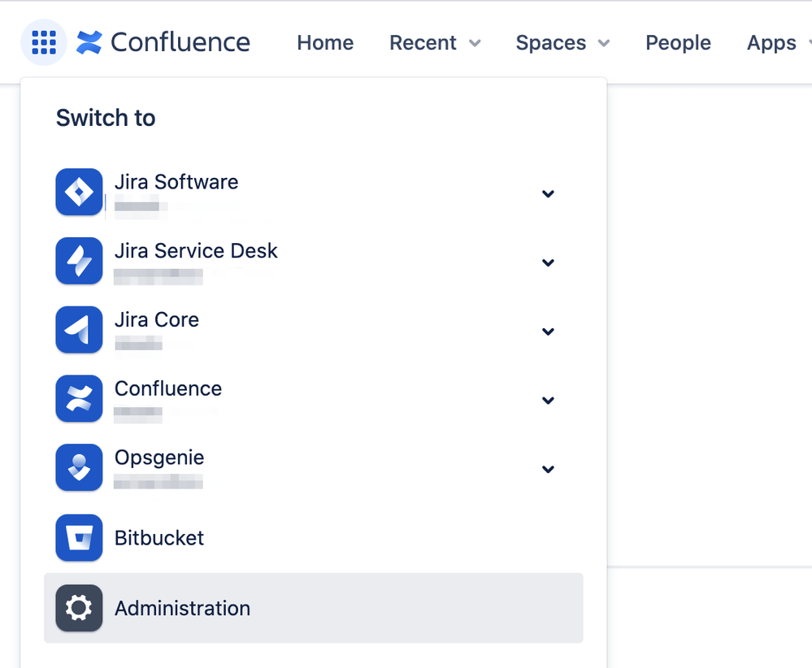Screen dimensions: 812x668
Task: Click the Confluence logo in header
Action: point(163,42)
